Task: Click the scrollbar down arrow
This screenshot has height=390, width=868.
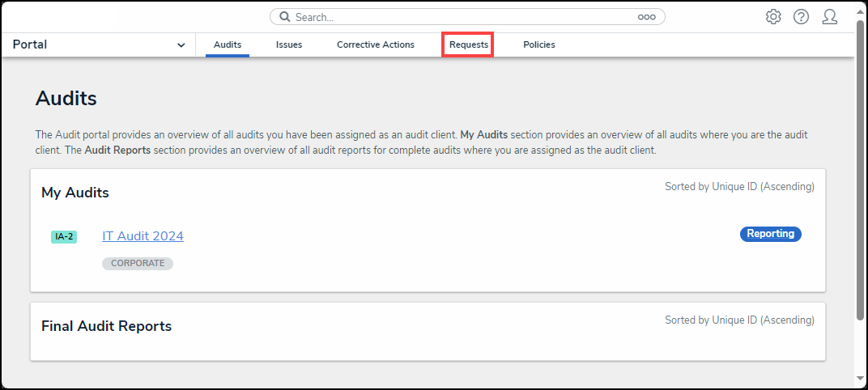Action: pyautogui.click(x=860, y=378)
